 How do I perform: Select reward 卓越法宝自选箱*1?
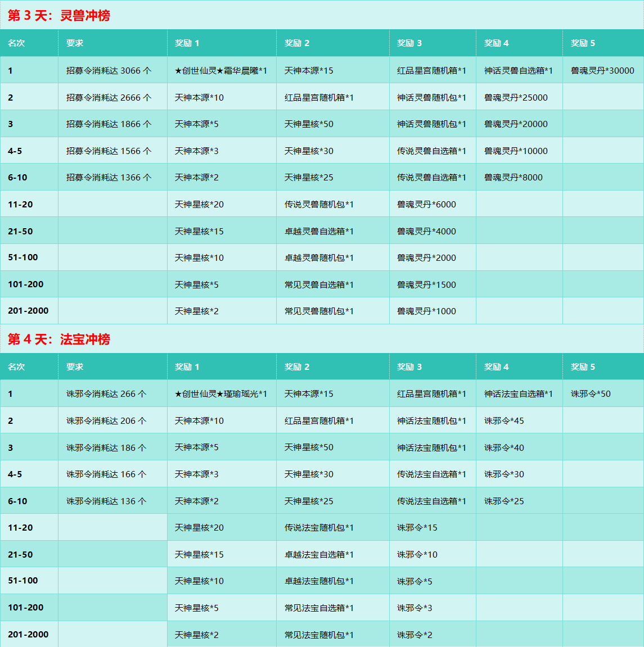319,555
